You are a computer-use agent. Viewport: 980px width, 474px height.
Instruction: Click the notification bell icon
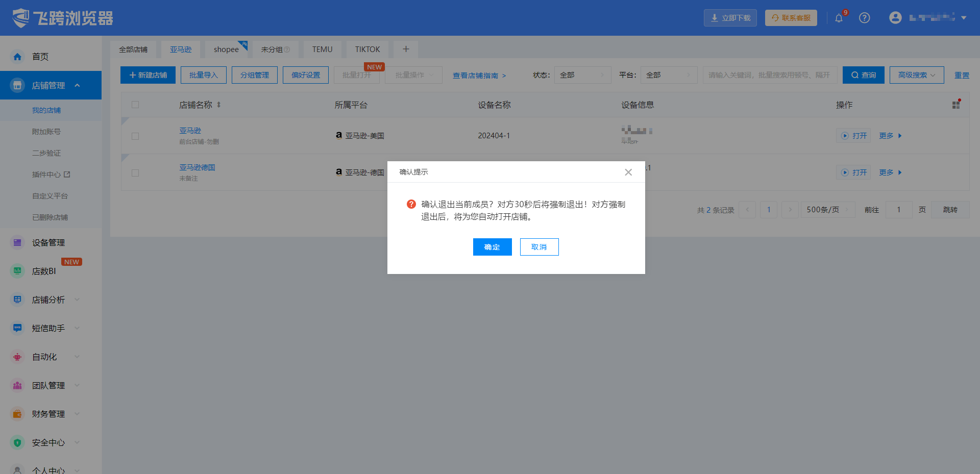pyautogui.click(x=839, y=18)
